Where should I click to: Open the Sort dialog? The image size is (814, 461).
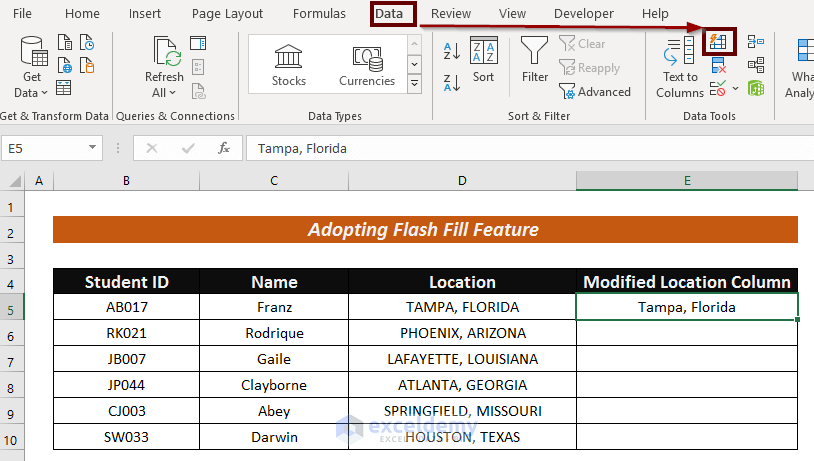(483, 60)
